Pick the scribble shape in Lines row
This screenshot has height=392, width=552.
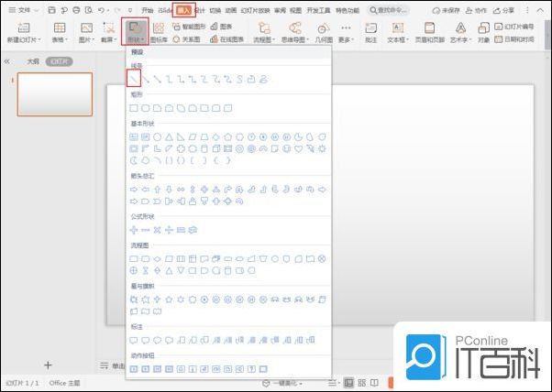[x=263, y=80]
